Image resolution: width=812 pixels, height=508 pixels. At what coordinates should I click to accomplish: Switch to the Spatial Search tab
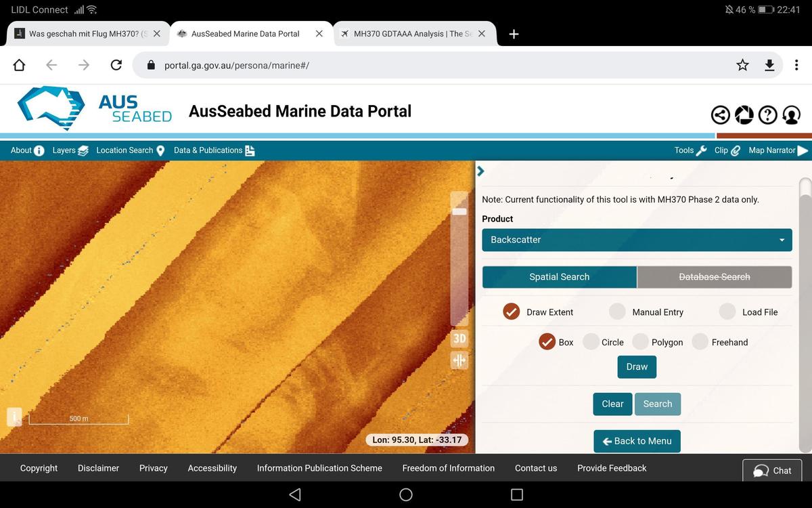[x=560, y=277]
